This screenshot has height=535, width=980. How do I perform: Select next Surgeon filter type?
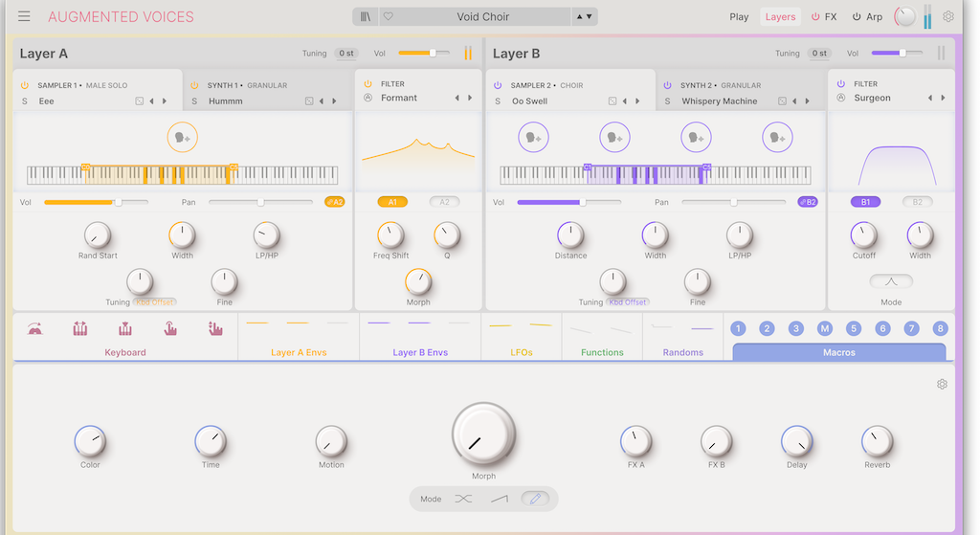pos(943,98)
